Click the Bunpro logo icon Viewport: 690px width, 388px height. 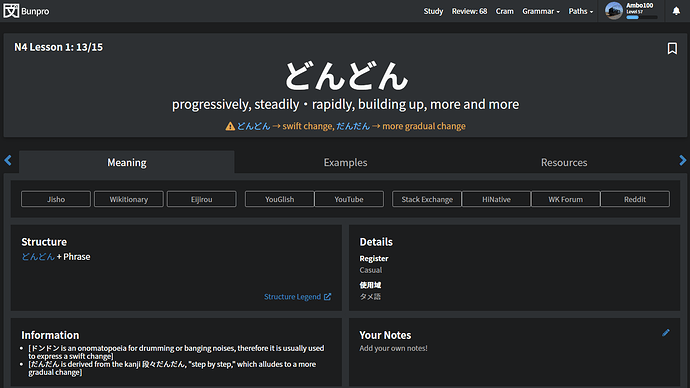[x=11, y=11]
